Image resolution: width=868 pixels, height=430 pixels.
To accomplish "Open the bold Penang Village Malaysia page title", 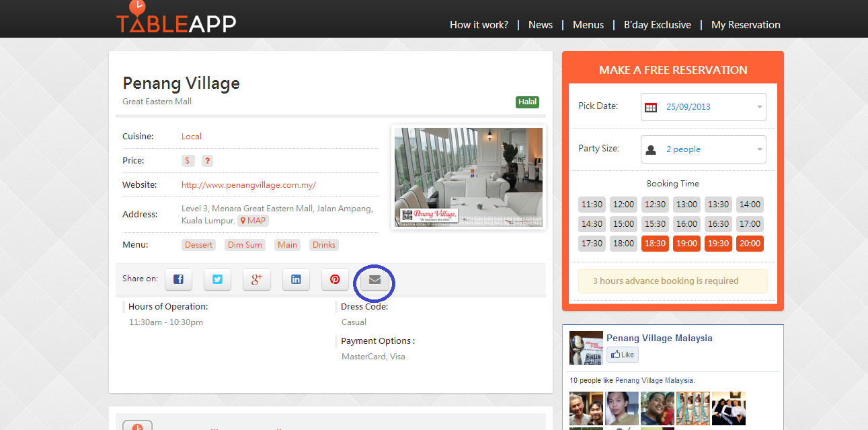I will click(x=660, y=338).
